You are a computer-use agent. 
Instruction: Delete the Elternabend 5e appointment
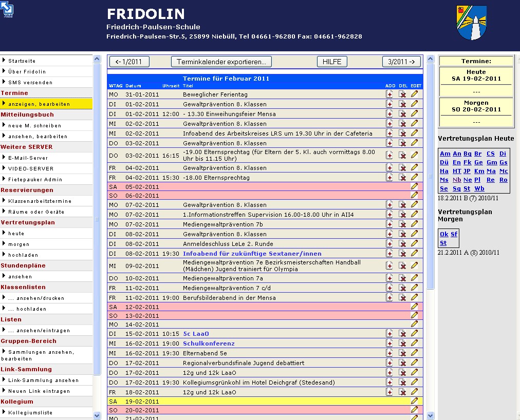[403, 353]
